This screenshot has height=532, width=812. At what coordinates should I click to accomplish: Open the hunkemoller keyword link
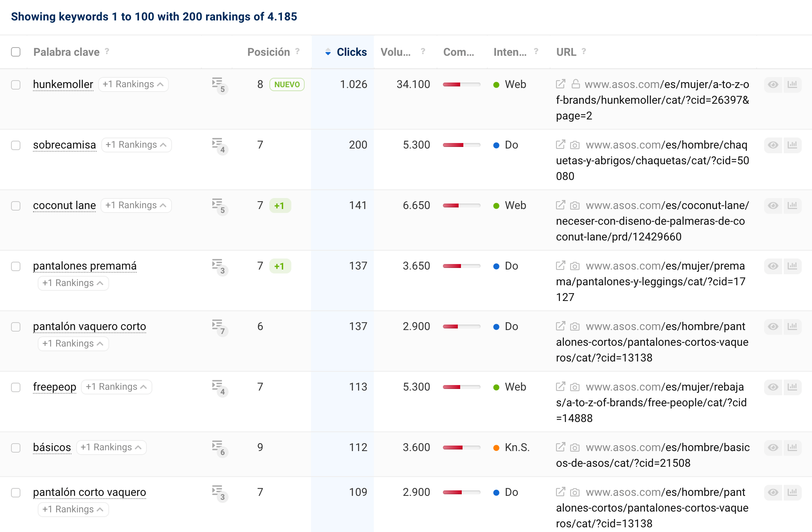click(63, 84)
